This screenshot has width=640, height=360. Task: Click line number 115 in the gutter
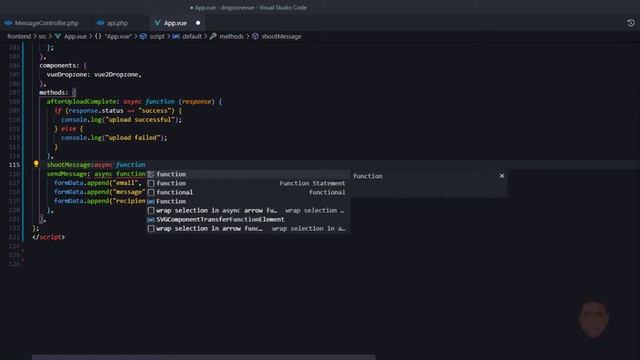pyautogui.click(x=14, y=164)
